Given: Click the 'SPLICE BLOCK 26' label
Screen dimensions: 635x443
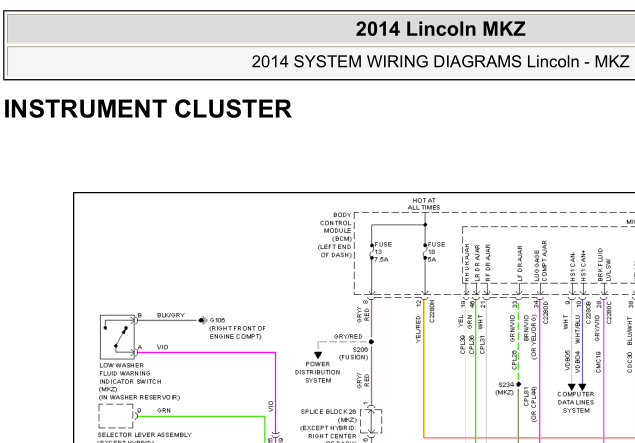Looking at the screenshot, I should point(328,411).
